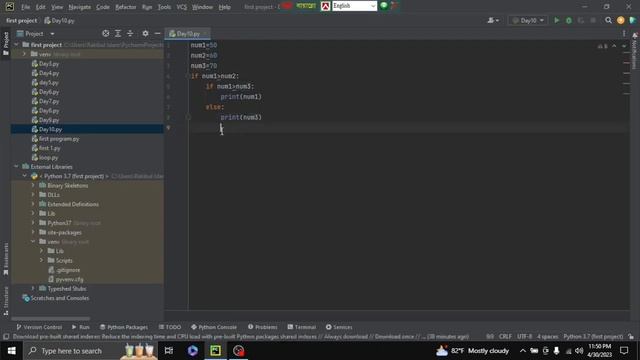This screenshot has height=360, width=640.
Task: Click the Project panel horizontal scrollbar
Action: (51, 318)
